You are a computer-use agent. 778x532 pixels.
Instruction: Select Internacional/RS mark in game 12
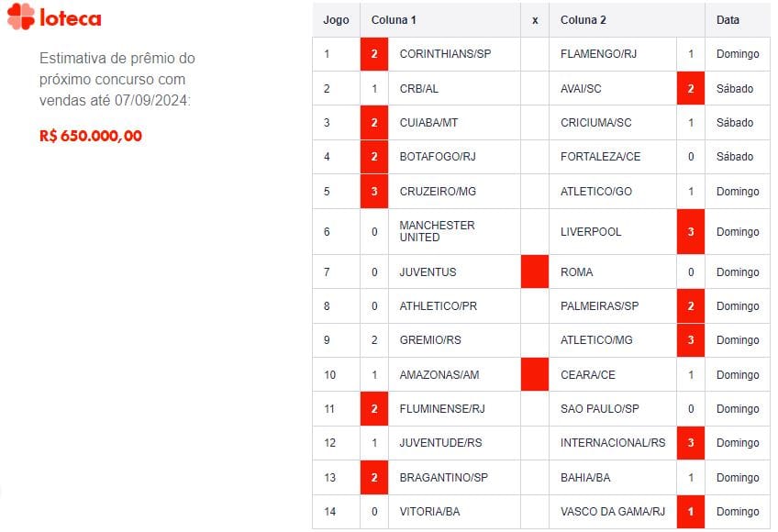point(690,441)
